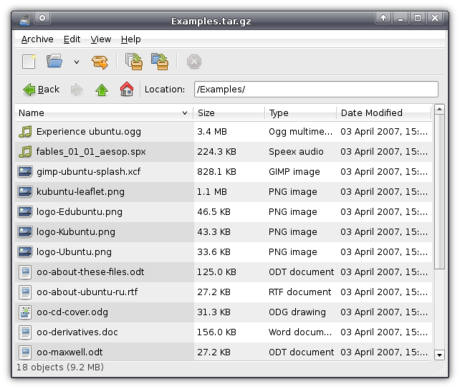Click the Add folder to archive icon

click(160, 62)
